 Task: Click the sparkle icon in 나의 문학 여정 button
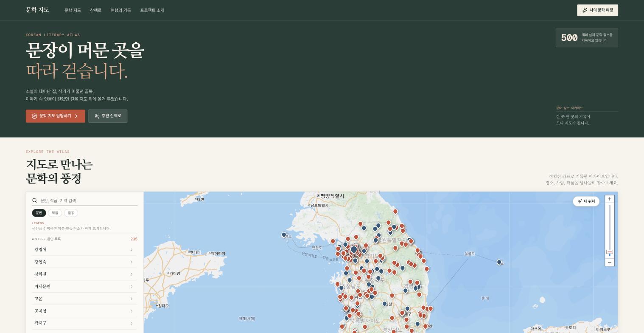585,10
